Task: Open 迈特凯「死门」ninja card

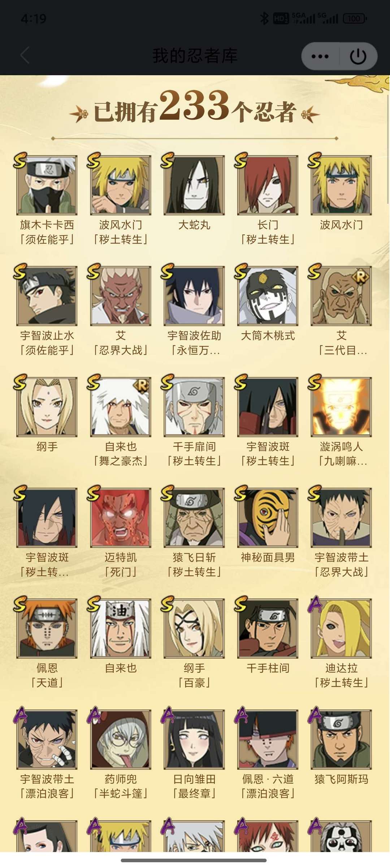Action: (x=121, y=518)
